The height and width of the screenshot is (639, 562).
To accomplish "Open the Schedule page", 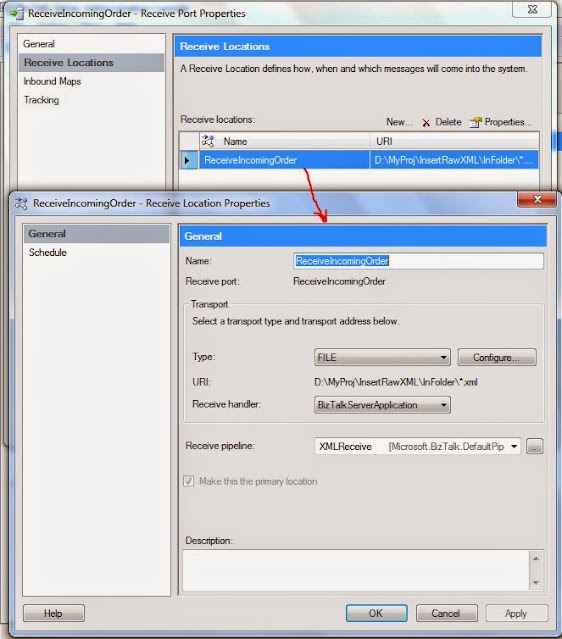I will point(48,253).
